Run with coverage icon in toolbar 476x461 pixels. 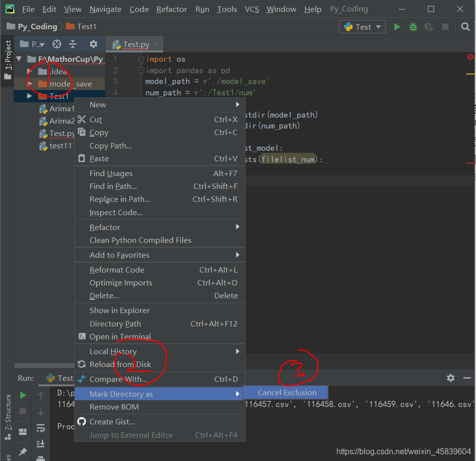pyautogui.click(x=429, y=27)
